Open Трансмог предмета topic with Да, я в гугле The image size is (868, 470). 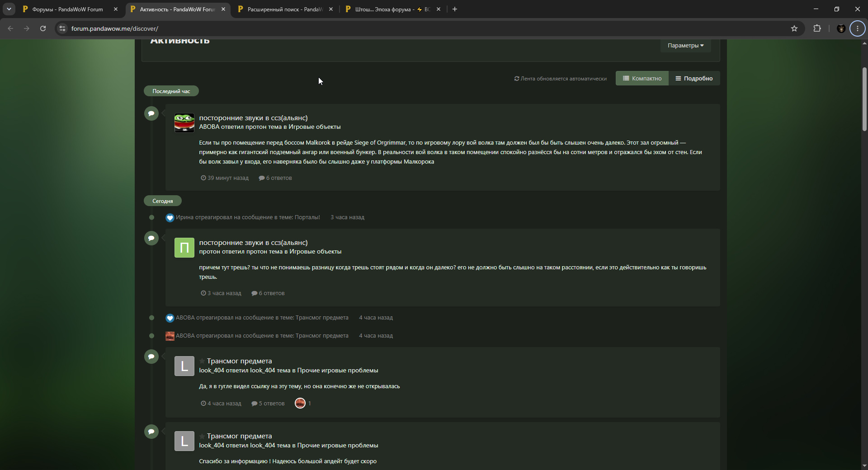point(239,361)
